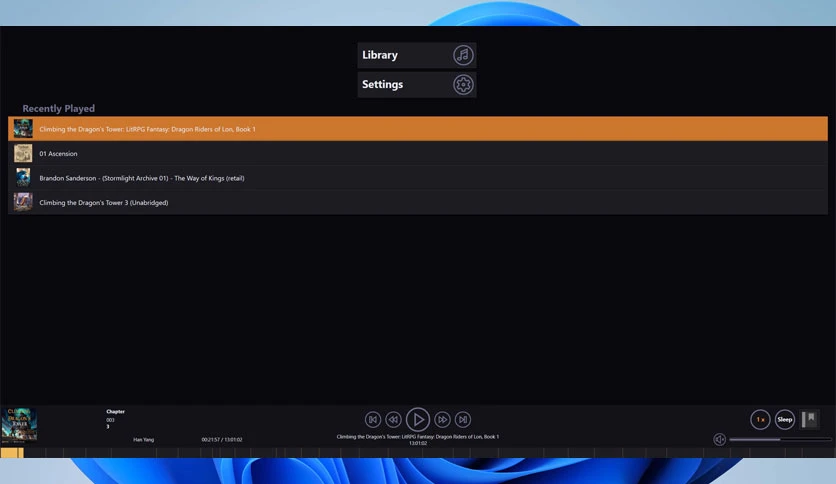Image resolution: width=836 pixels, height=484 pixels.
Task: Rewind the audiobook
Action: 393,420
